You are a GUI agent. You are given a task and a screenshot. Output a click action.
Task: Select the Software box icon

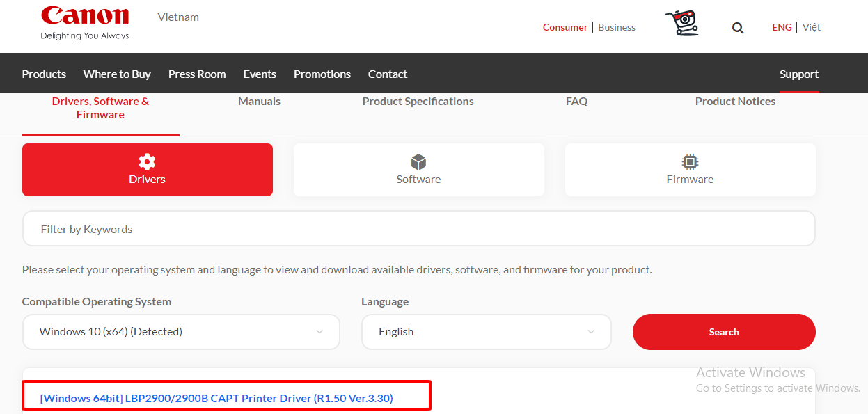(x=418, y=162)
